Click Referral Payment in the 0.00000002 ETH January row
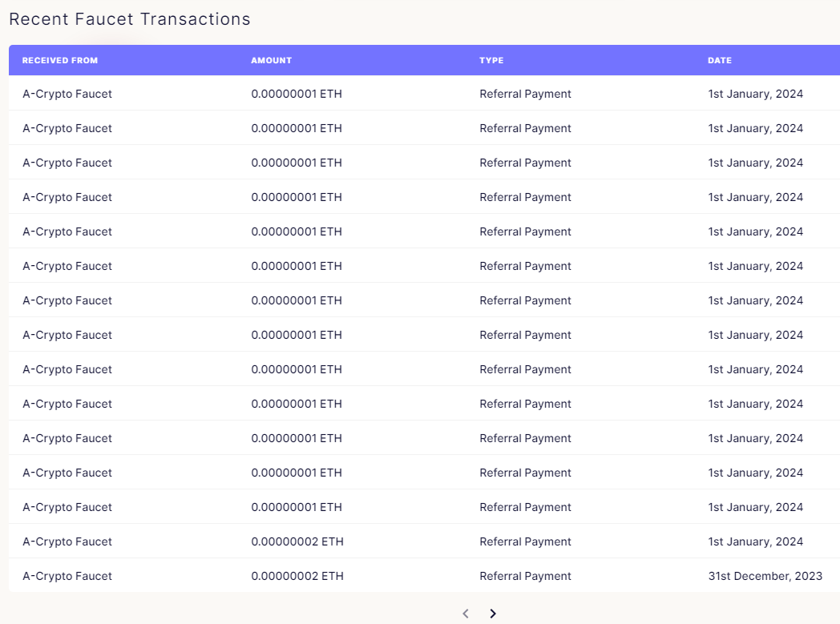The width and height of the screenshot is (840, 624). point(525,541)
